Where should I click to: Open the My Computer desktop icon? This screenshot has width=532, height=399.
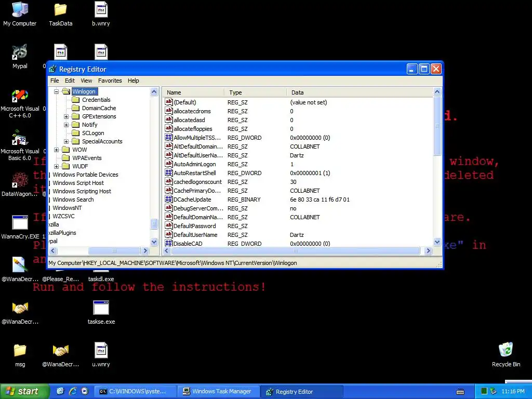[20, 14]
